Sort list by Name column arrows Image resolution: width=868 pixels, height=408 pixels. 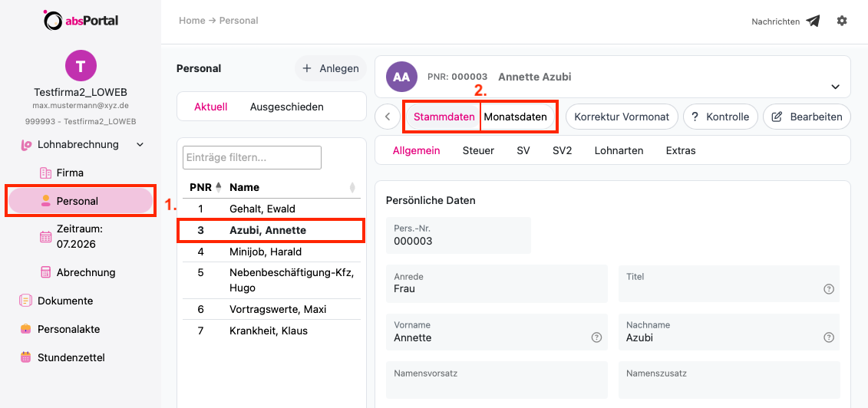coord(352,187)
